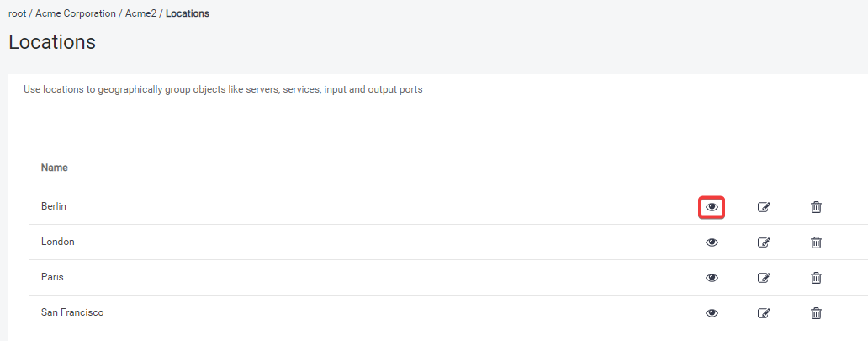868x341 pixels.
Task: Click the Name column header
Action: [x=55, y=168]
